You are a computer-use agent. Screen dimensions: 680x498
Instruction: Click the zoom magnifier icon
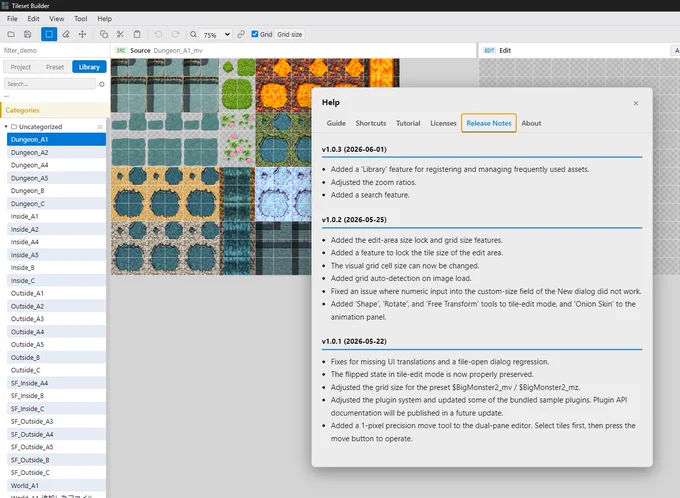(193, 34)
